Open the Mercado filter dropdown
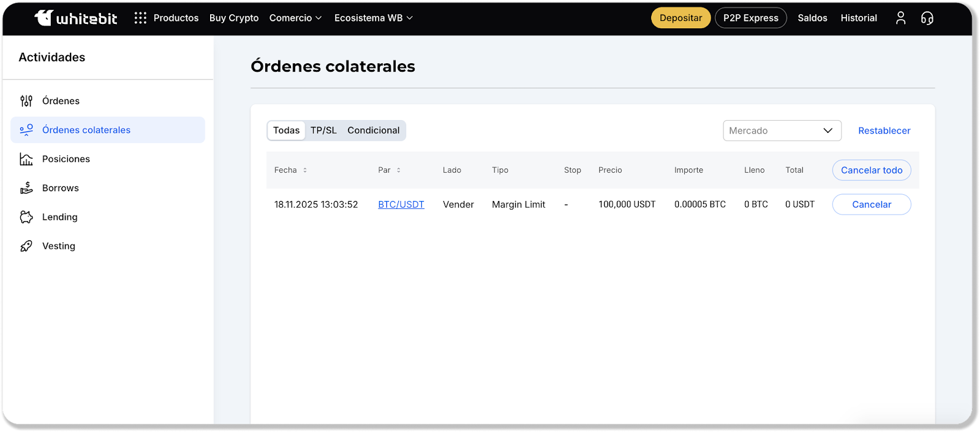 782,131
